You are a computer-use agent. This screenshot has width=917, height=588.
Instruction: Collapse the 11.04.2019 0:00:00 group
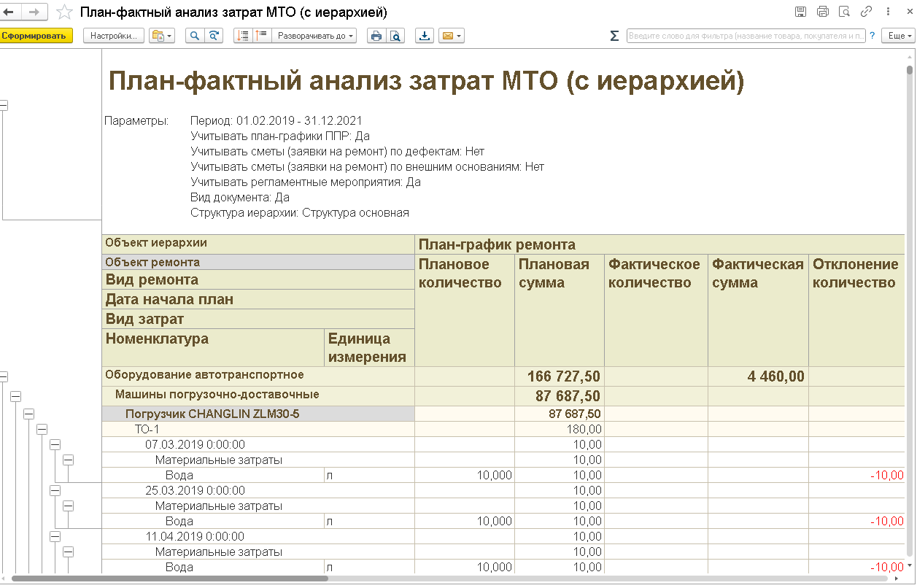(55, 536)
